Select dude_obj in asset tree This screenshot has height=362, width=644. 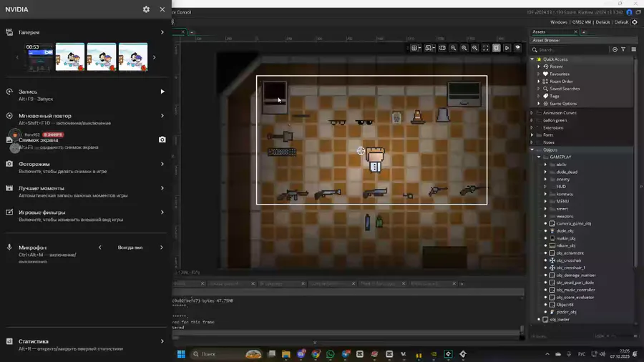565,231
